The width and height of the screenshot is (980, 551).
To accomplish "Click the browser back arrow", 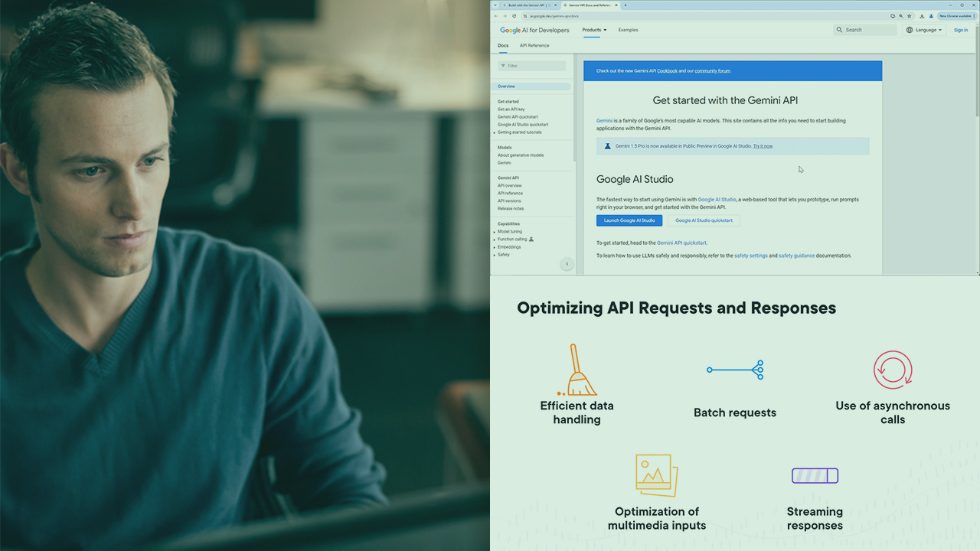I will (x=495, y=15).
